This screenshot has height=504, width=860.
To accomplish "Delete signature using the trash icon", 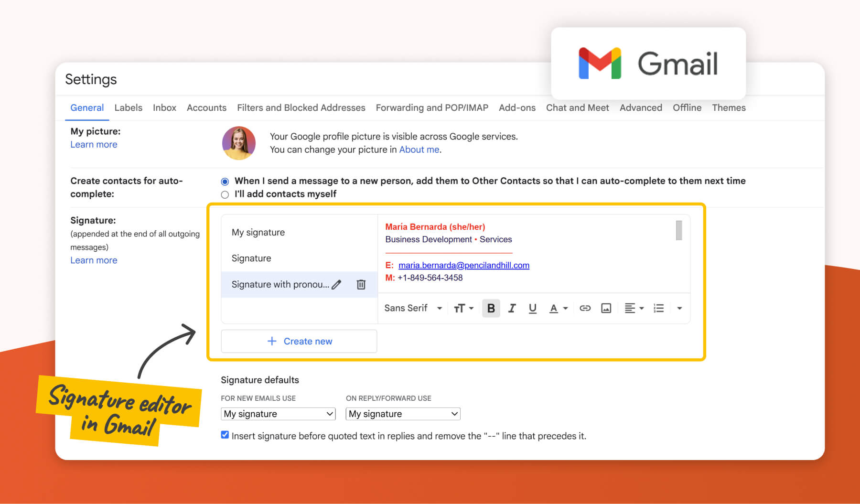I will [x=361, y=285].
